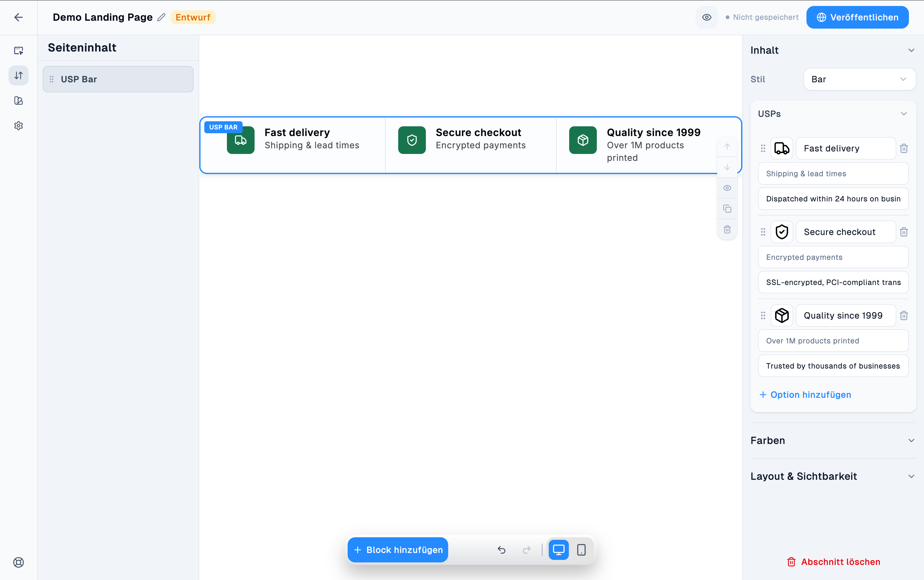This screenshot has height=580, width=924.
Task: Edit Encrypted payments subtitle field
Action: 833,257
